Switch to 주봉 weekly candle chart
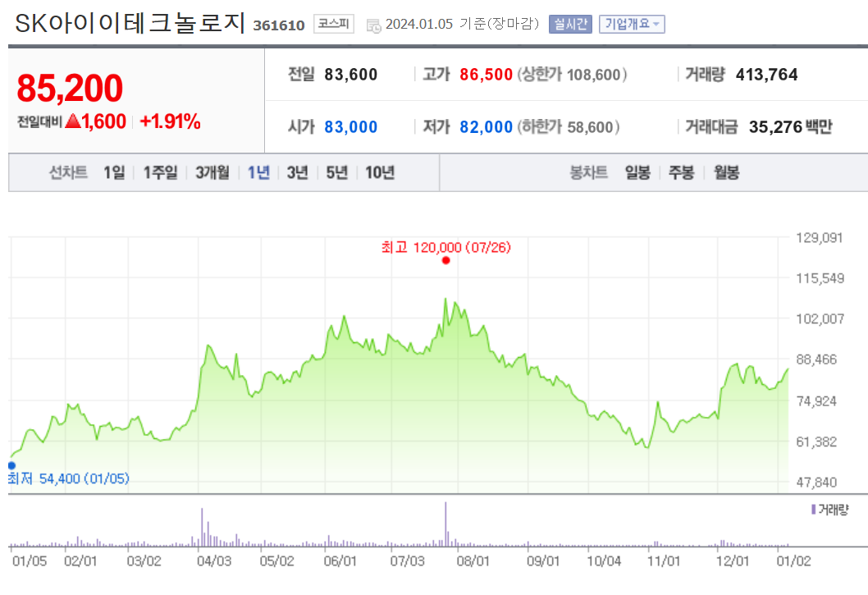Viewport: 868px width, 595px height. click(682, 172)
